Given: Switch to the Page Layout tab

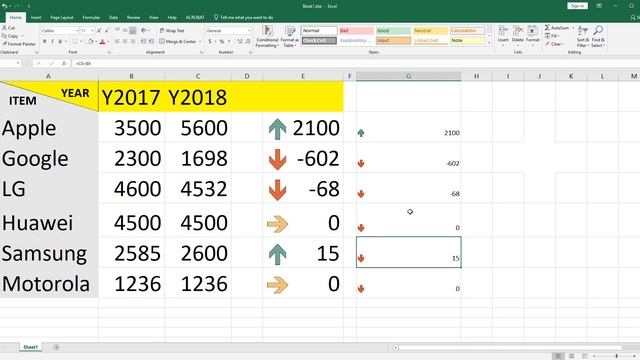Looking at the screenshot, I should 62,18.
